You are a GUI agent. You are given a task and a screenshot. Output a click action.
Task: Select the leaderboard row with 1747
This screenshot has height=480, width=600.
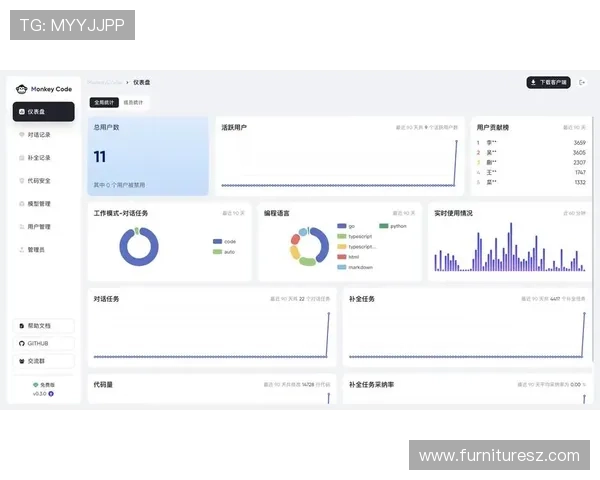[531, 172]
